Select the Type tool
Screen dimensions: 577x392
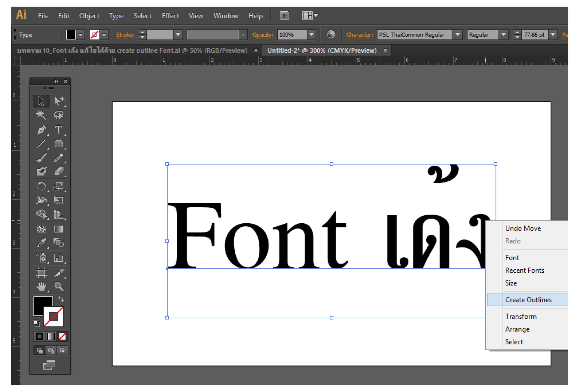pyautogui.click(x=58, y=130)
